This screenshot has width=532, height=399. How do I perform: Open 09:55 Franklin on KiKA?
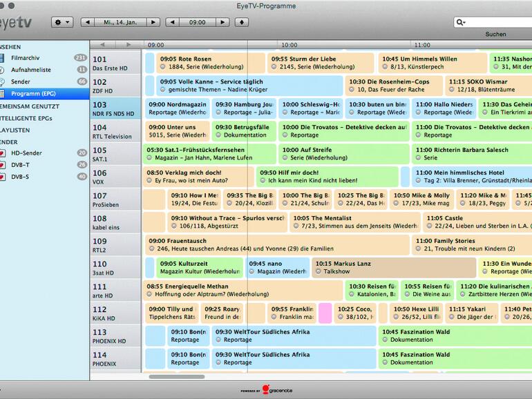click(292, 313)
